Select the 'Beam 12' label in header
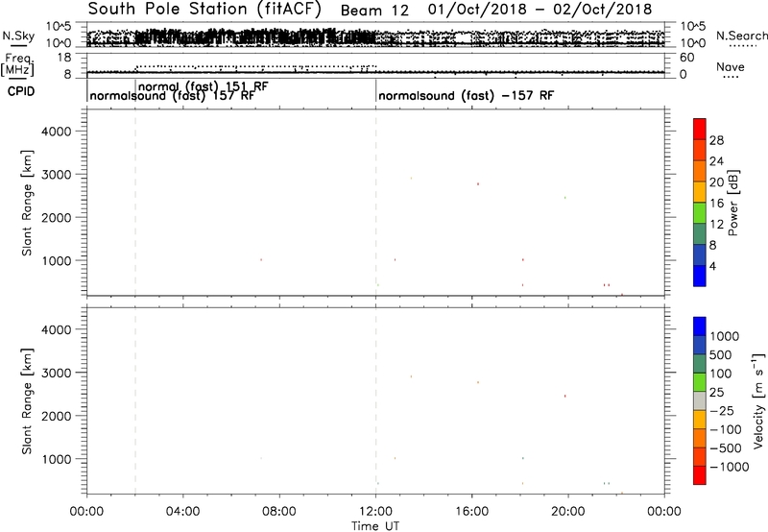This screenshot has width=768, height=532. point(374,11)
